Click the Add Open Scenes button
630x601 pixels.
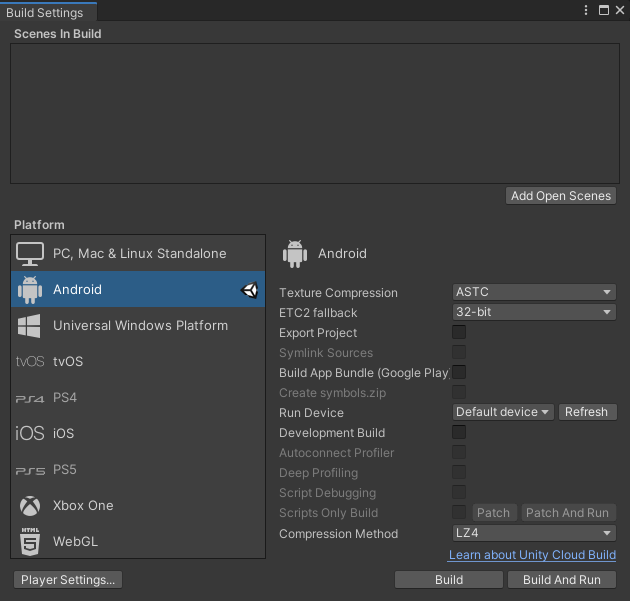(x=561, y=196)
